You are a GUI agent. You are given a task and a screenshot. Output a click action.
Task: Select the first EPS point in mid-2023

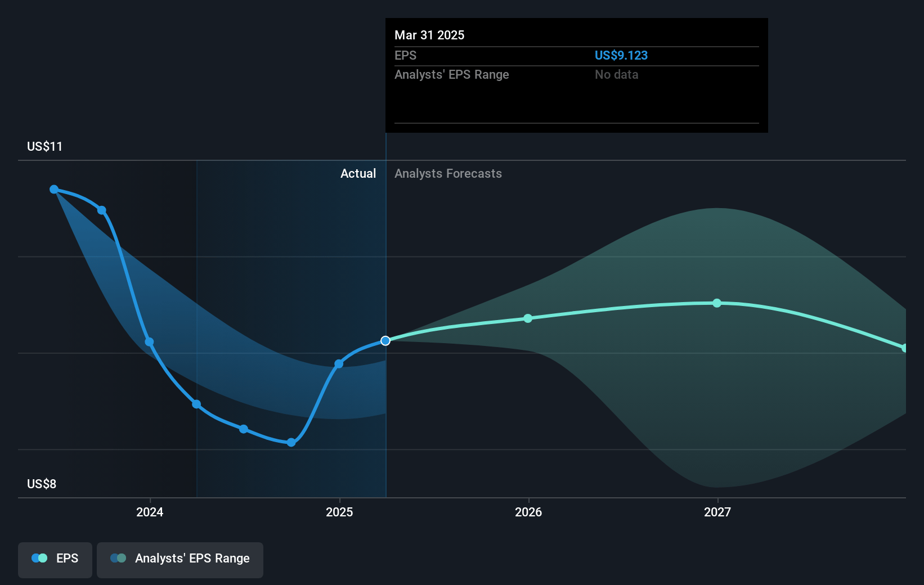point(54,190)
